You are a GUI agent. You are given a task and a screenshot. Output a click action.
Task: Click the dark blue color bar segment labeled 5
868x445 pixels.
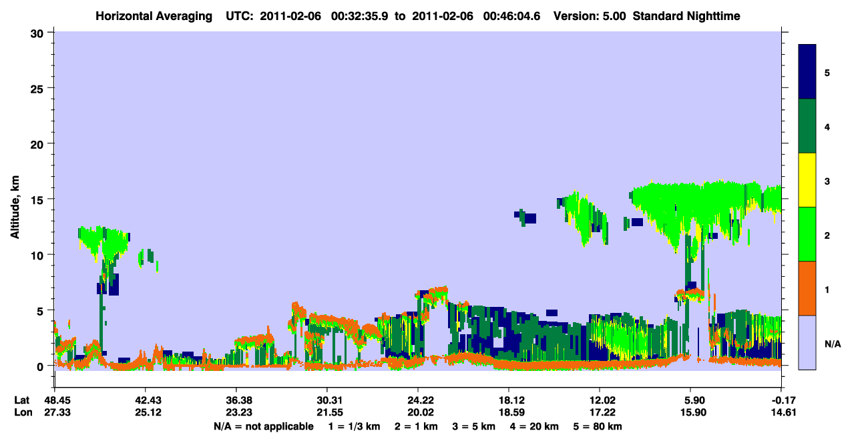click(x=807, y=72)
